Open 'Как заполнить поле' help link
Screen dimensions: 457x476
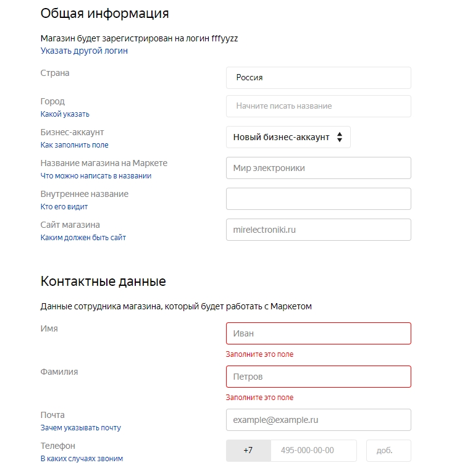coord(74,145)
